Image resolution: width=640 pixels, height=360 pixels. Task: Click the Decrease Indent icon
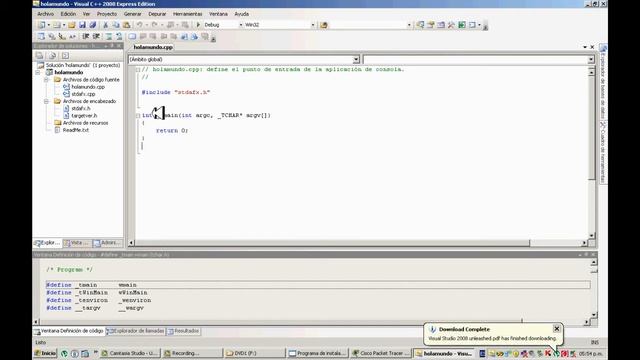(x=86, y=37)
